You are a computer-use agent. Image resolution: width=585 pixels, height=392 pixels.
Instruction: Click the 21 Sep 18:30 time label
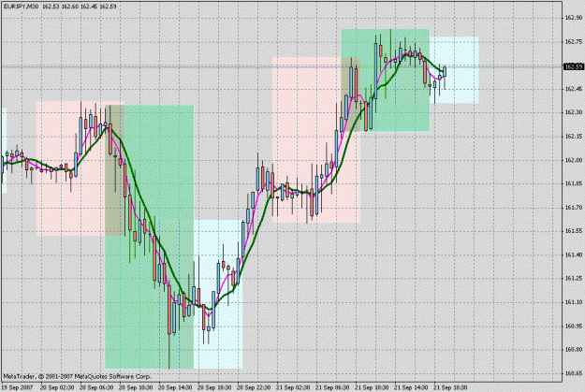[x=451, y=387]
